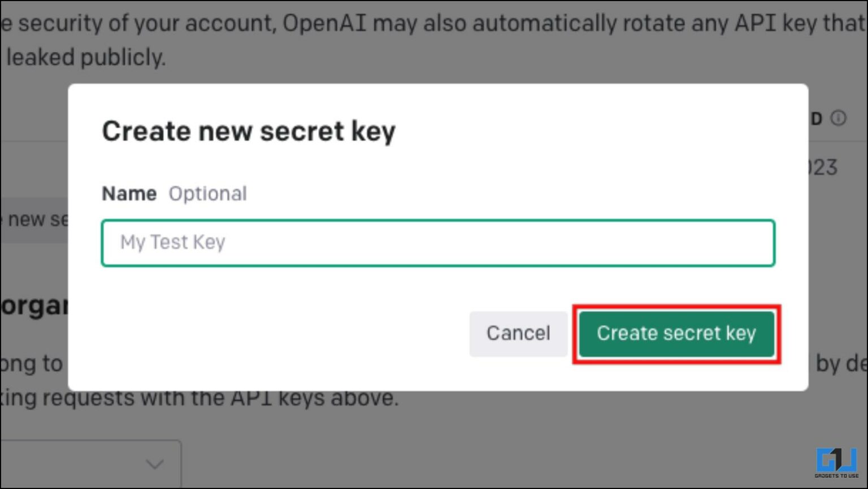Click the Create new secret key dialog title

249,131
